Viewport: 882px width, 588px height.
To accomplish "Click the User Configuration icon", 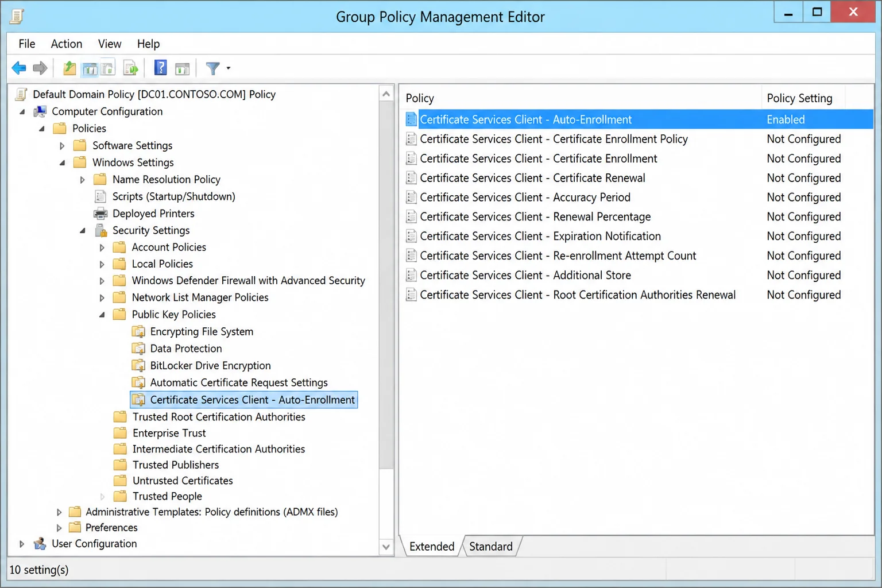I will pyautogui.click(x=40, y=544).
